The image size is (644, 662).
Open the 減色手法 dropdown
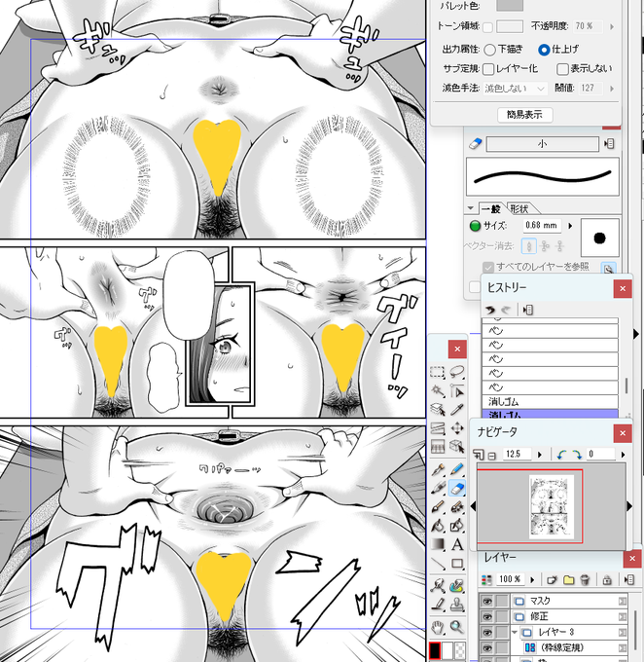tap(515, 89)
